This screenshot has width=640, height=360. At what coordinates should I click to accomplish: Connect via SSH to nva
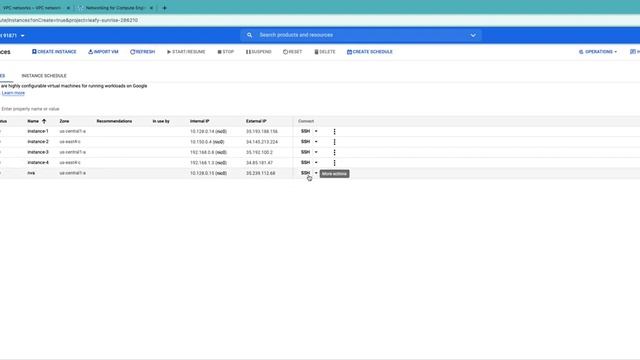coord(305,173)
